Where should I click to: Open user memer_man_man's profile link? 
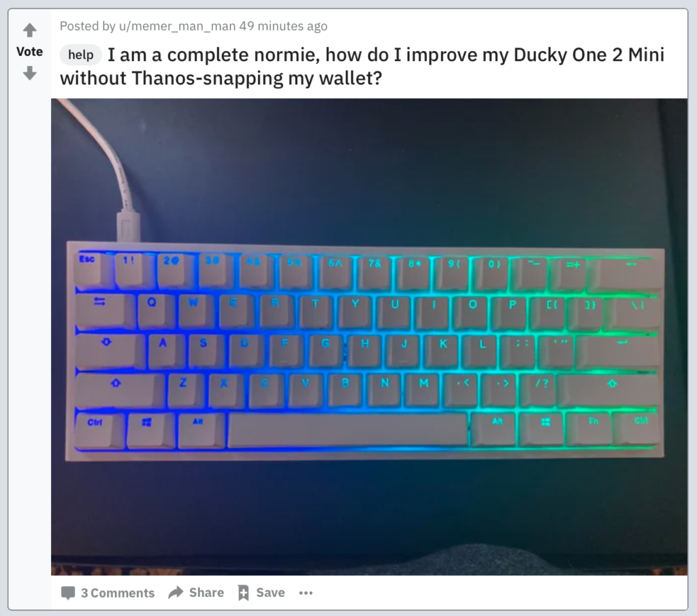[x=177, y=27]
